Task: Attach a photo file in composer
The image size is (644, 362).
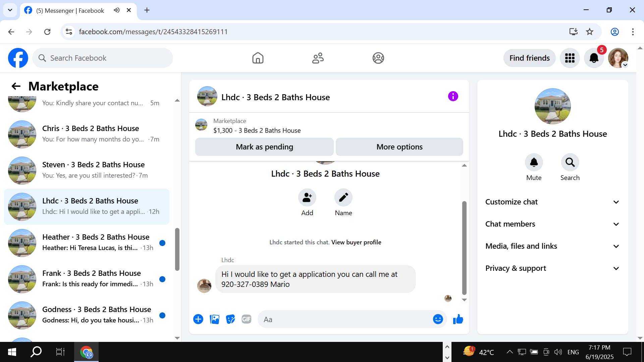Action: click(x=214, y=319)
